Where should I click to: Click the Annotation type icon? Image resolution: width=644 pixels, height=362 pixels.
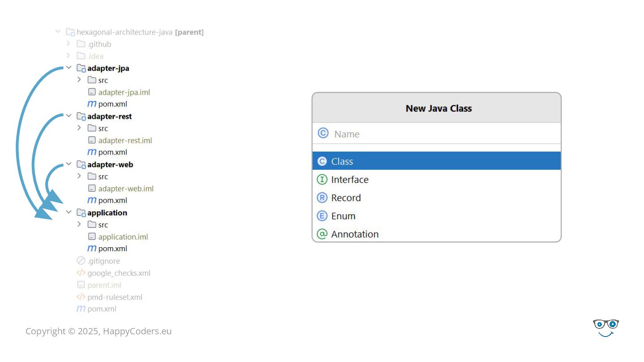(x=322, y=234)
